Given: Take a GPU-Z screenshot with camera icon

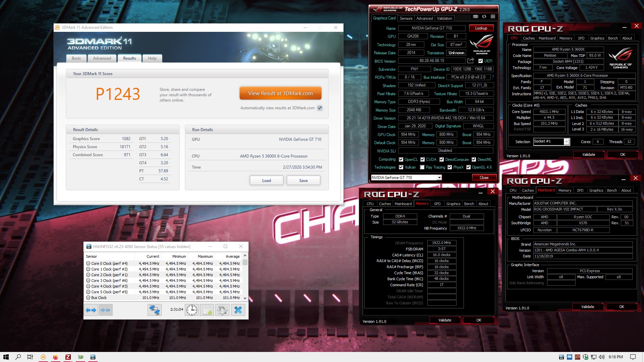Looking at the screenshot, I should pos(475,16).
